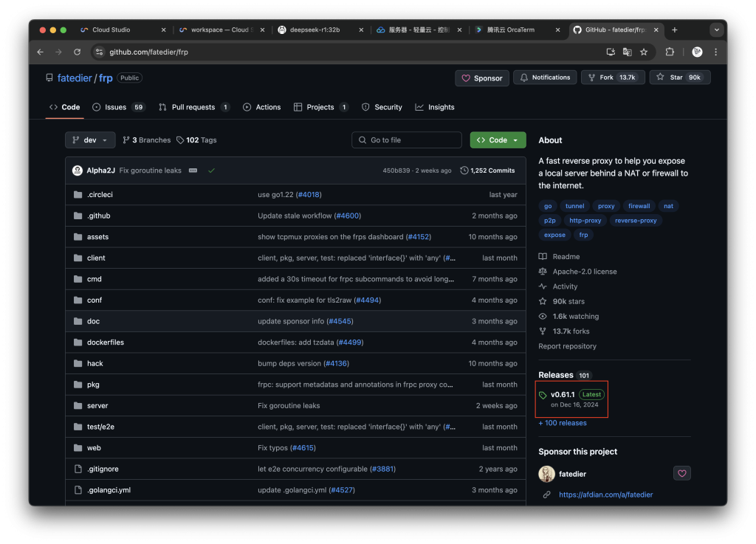Open the fatedier owner link
The height and width of the screenshot is (544, 756).
tap(75, 78)
